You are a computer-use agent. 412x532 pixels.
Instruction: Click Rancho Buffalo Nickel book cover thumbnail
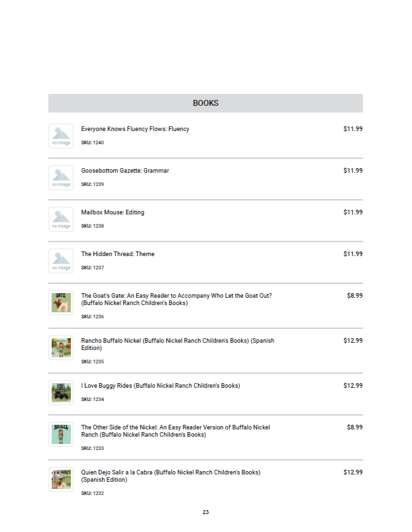pyautogui.click(x=61, y=347)
